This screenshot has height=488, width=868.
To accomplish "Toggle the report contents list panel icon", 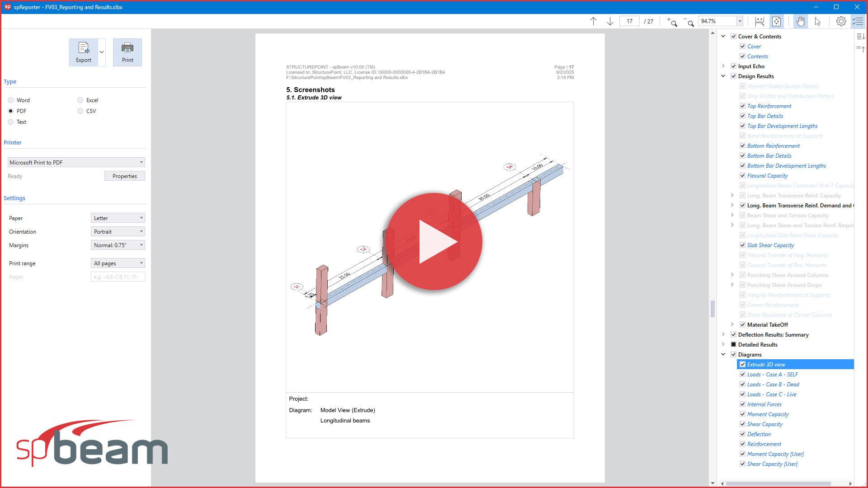I will [858, 21].
